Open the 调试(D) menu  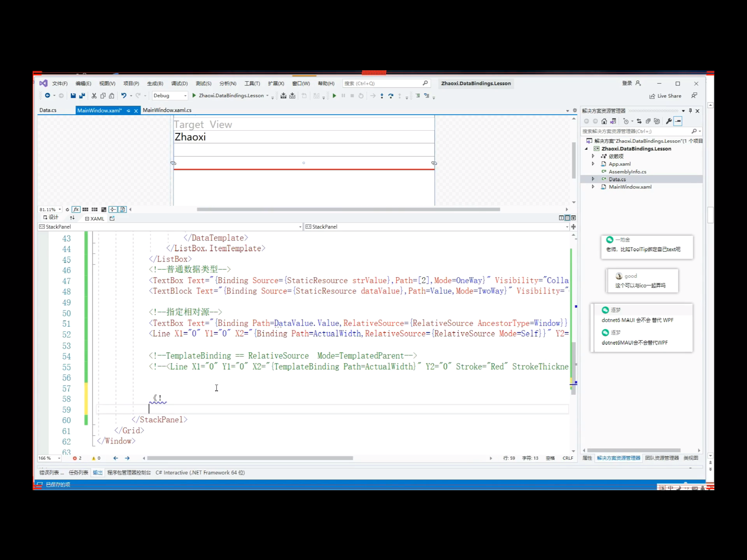(x=179, y=84)
